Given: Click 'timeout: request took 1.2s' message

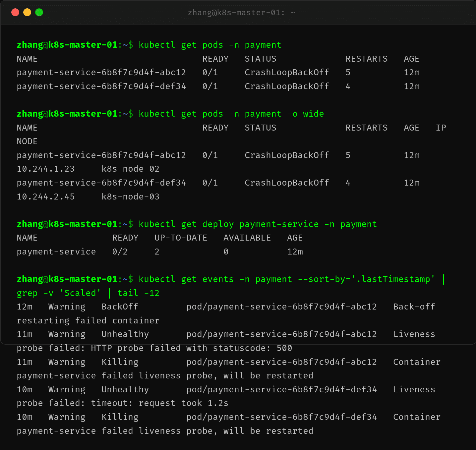Looking at the screenshot, I should pyautogui.click(x=159, y=403).
